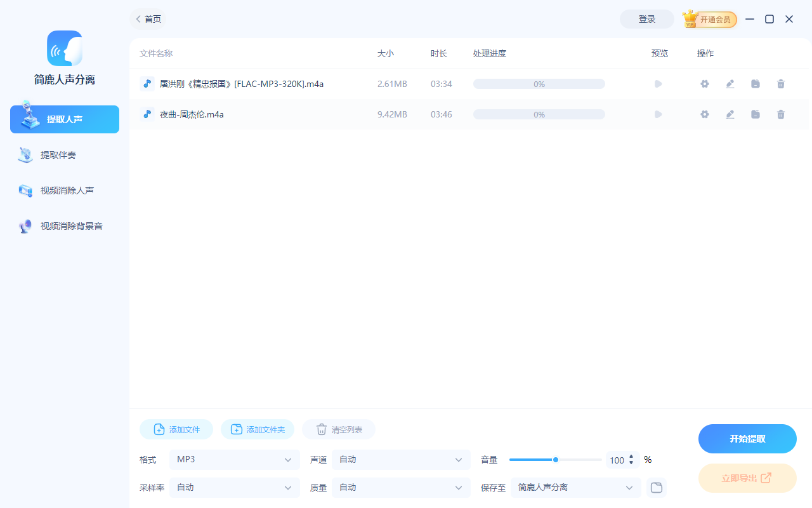Image resolution: width=812 pixels, height=508 pixels.
Task: Expand the 格式 MP3 dropdown
Action: 234,460
